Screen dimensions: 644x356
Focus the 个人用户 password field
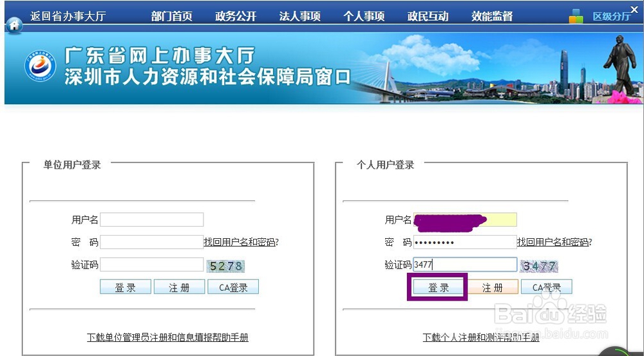click(x=465, y=242)
